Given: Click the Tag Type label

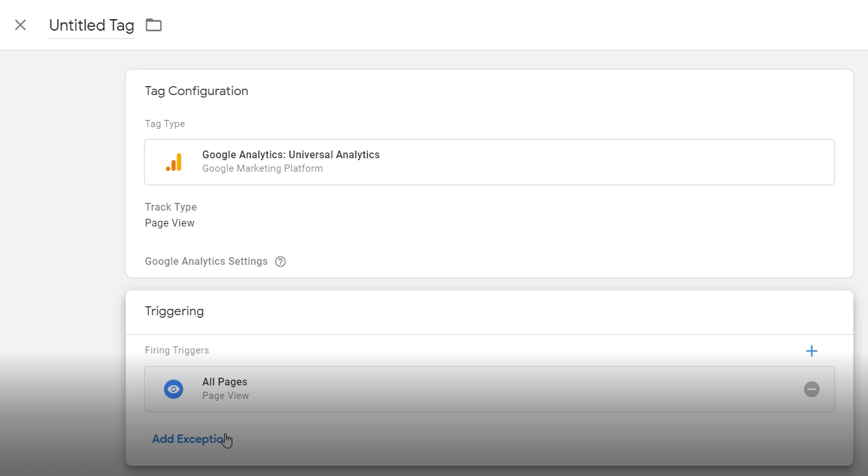Looking at the screenshot, I should (165, 124).
